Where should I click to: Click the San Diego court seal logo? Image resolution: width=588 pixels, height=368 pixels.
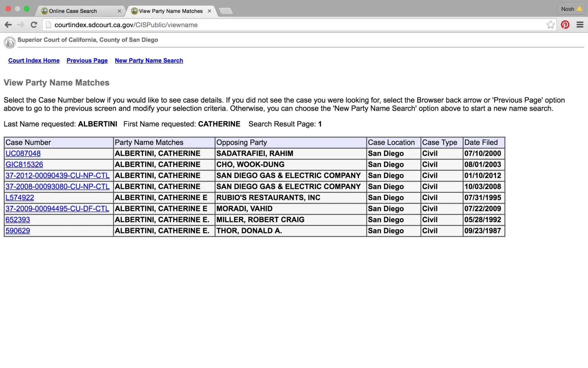click(x=10, y=42)
